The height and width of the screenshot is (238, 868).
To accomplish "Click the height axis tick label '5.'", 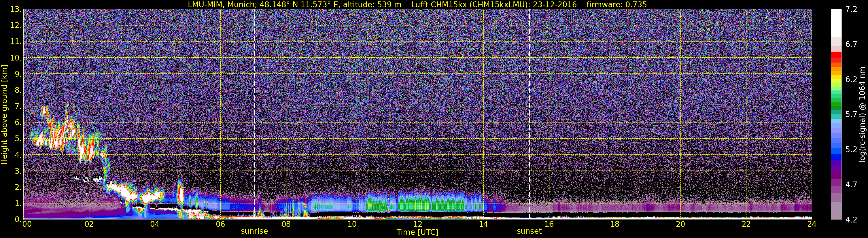I will pyautogui.click(x=18, y=139).
